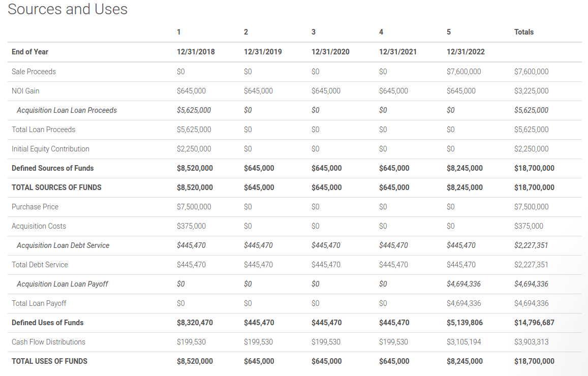
Task: Click the NOI Gain row label
Action: coord(25,91)
